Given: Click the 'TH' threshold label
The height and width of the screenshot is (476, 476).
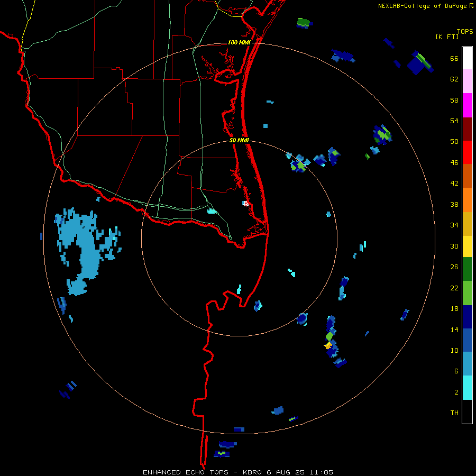Looking at the screenshot, I should pyautogui.click(x=454, y=413).
